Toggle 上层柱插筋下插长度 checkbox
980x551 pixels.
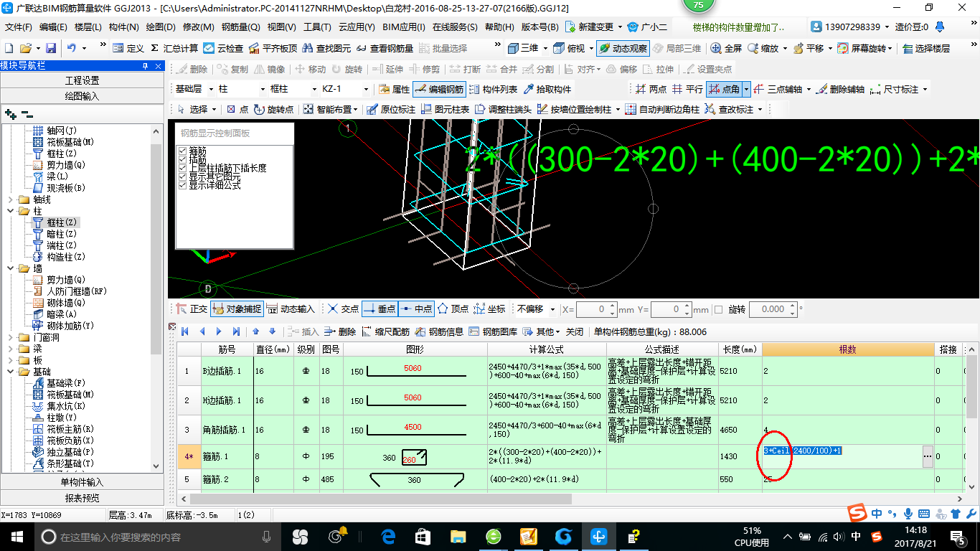[182, 168]
